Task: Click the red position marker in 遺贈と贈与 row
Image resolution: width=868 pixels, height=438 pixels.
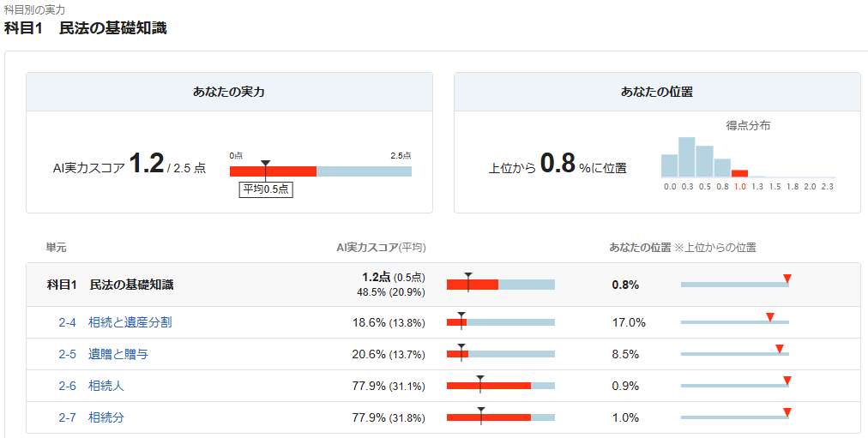Action: [x=780, y=349]
